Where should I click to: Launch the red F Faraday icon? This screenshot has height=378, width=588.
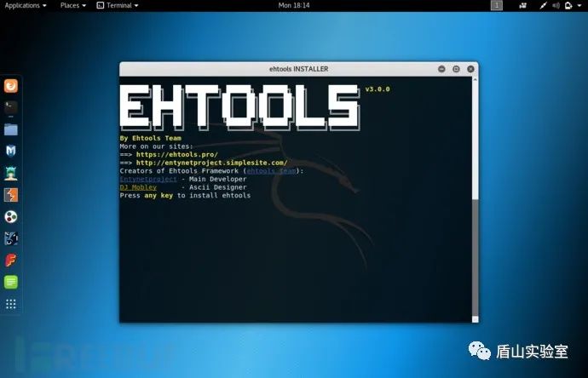click(x=11, y=260)
